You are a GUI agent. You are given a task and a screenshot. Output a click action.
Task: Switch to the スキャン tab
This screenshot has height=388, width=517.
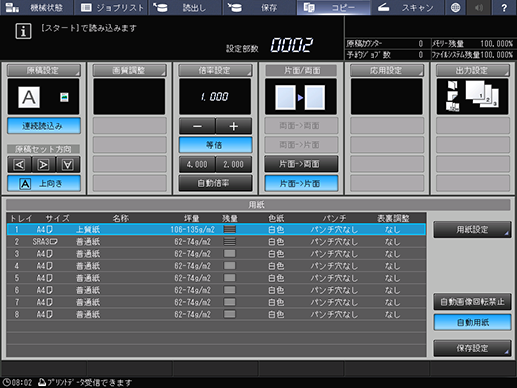pos(407,7)
